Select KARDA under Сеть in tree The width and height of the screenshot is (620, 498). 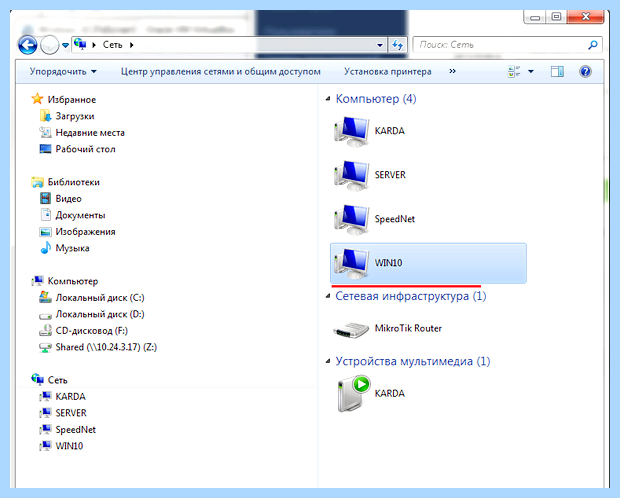click(x=70, y=396)
